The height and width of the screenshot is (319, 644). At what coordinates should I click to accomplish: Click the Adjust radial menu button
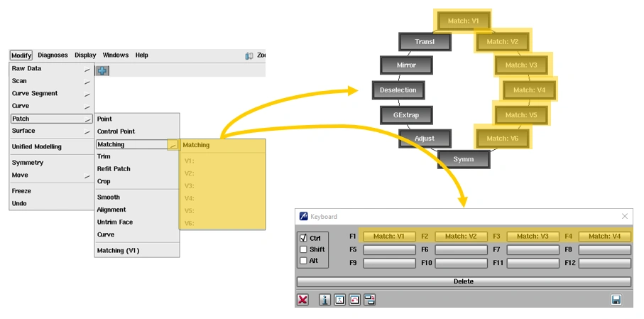click(425, 139)
